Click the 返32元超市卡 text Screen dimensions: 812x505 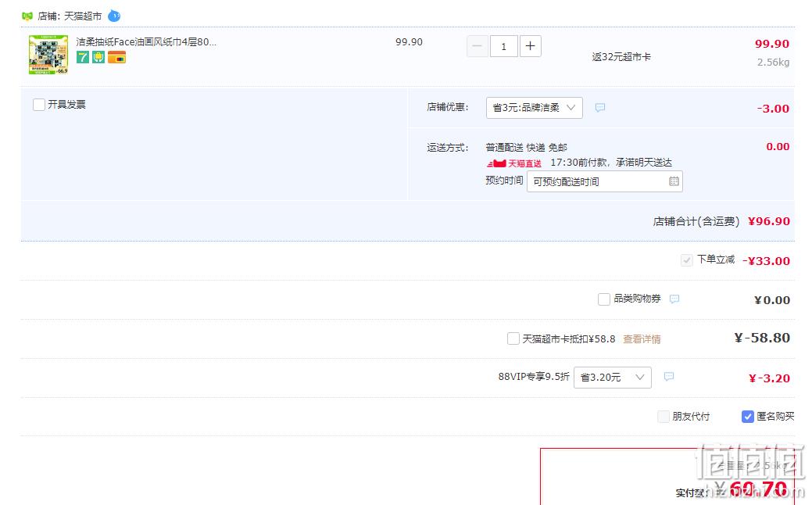tap(621, 57)
